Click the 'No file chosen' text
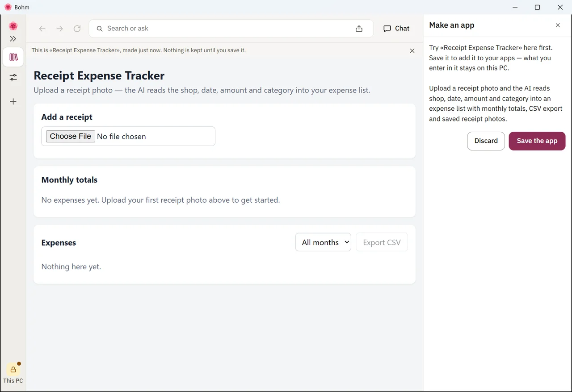This screenshot has width=572, height=392. [x=122, y=137]
